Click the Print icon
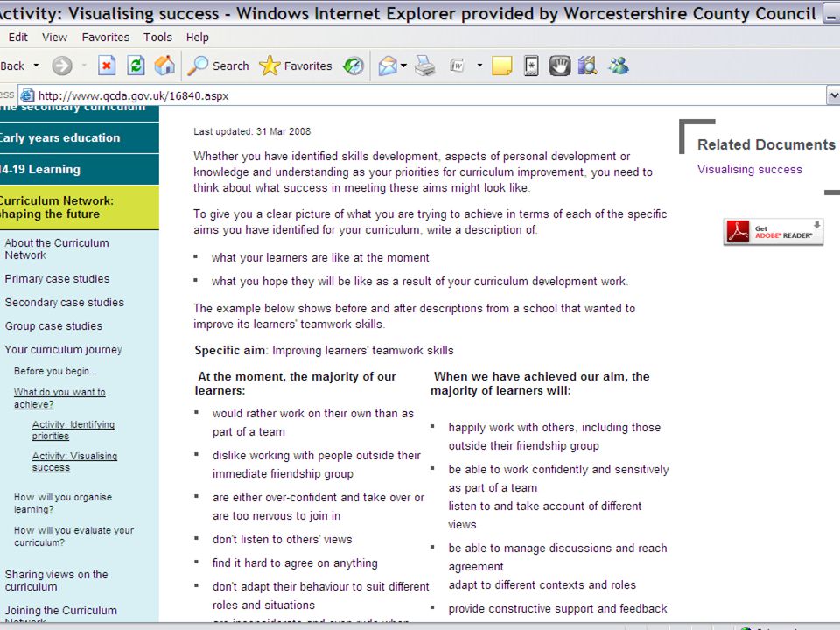The image size is (840, 630). 425,66
